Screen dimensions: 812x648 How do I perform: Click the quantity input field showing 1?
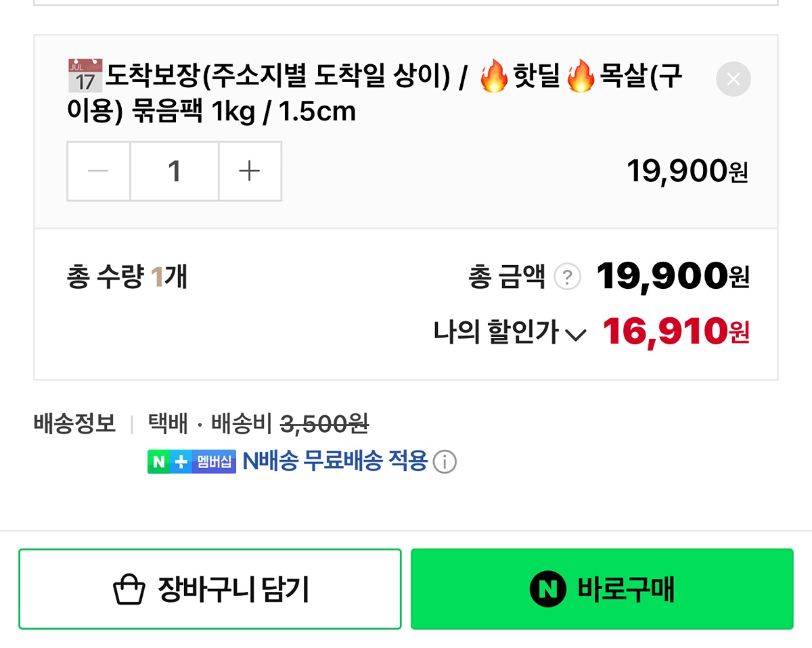click(174, 171)
